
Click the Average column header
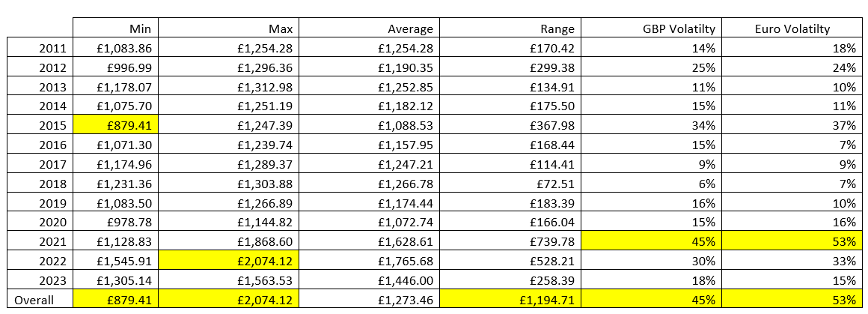pyautogui.click(x=369, y=28)
